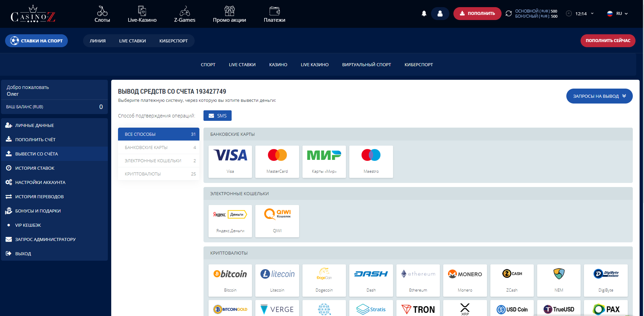Viewport: 644px width, 316px height.
Task: Select Bitcoin Gold withdrawal option
Action: point(230,308)
